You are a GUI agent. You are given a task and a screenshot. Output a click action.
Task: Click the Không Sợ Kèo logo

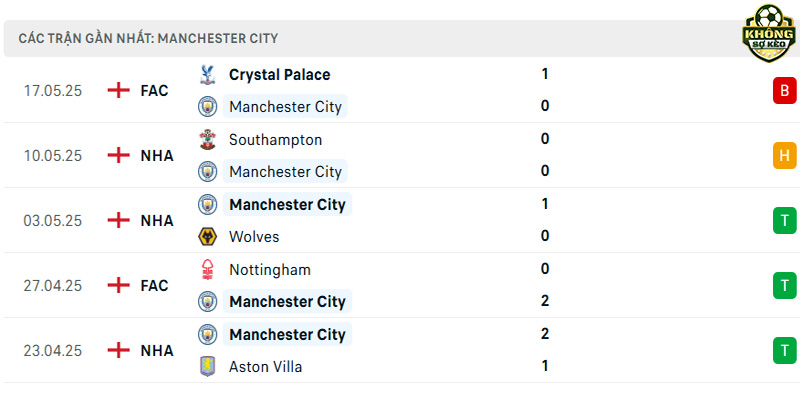coord(768,33)
